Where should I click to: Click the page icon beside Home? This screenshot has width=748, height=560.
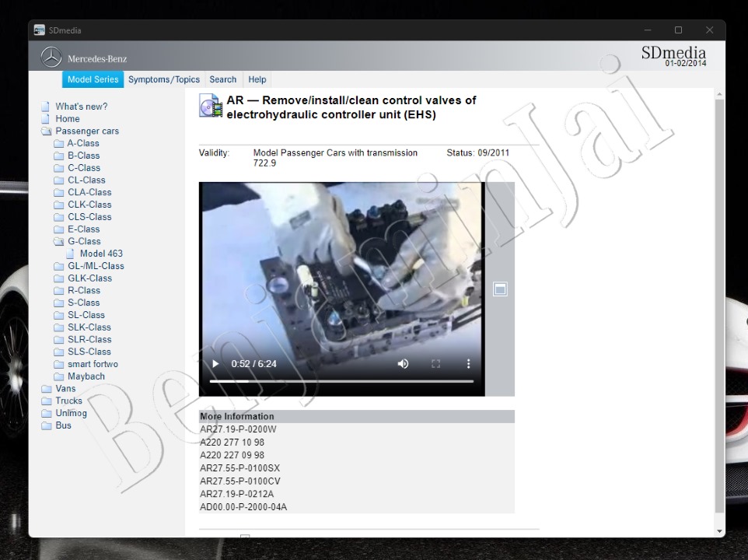(45, 119)
